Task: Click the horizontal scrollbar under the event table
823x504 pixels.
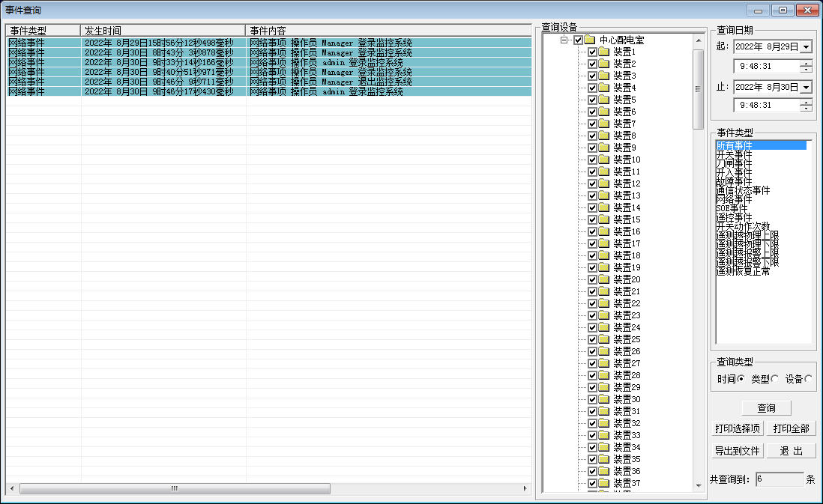Action: point(174,488)
